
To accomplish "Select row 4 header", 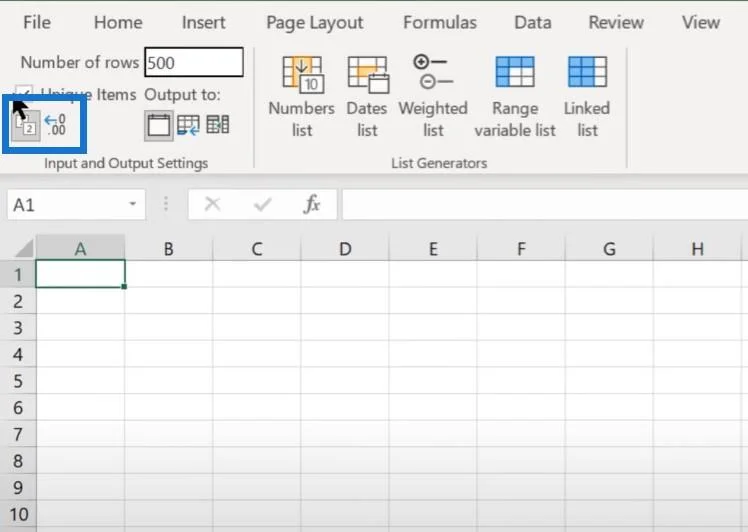I will 18,355.
